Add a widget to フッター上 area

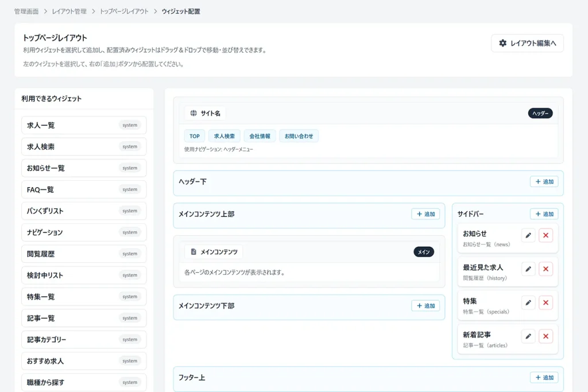pyautogui.click(x=544, y=378)
